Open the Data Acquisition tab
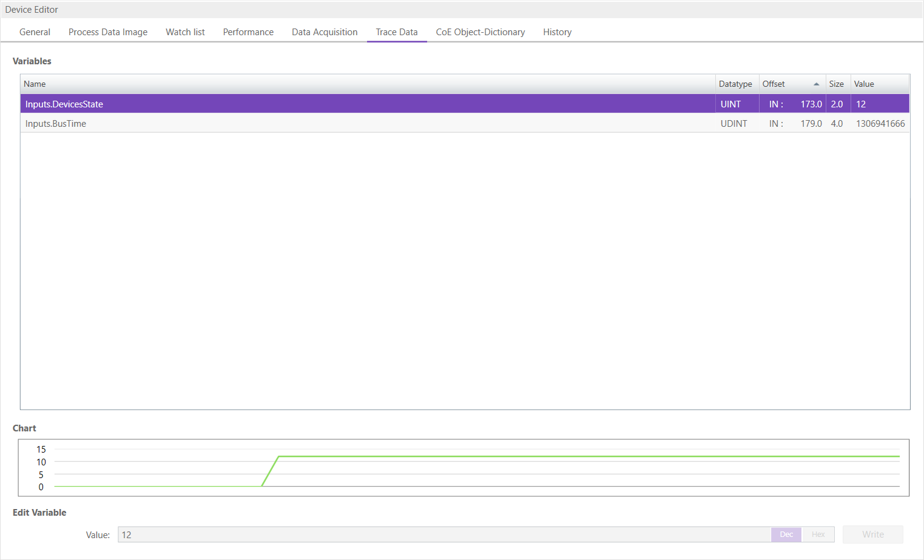 (324, 32)
